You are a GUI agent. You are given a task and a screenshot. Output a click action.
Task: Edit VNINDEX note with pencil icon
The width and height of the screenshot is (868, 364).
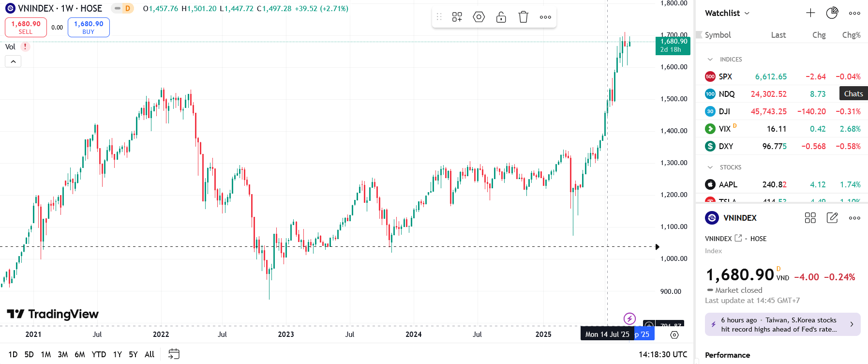click(x=832, y=218)
